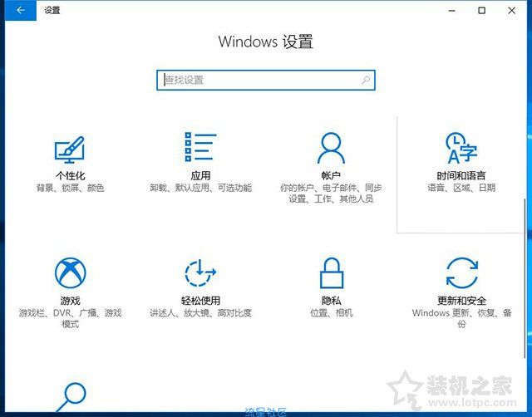This screenshot has width=532, height=417.
Task: Open the 隐私 padlock icon
Action: [331, 273]
